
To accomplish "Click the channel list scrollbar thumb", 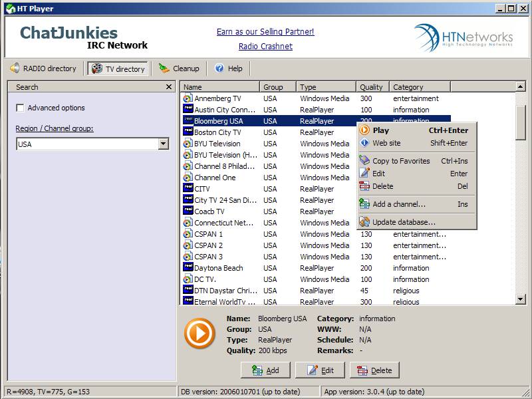I will click(x=520, y=122).
